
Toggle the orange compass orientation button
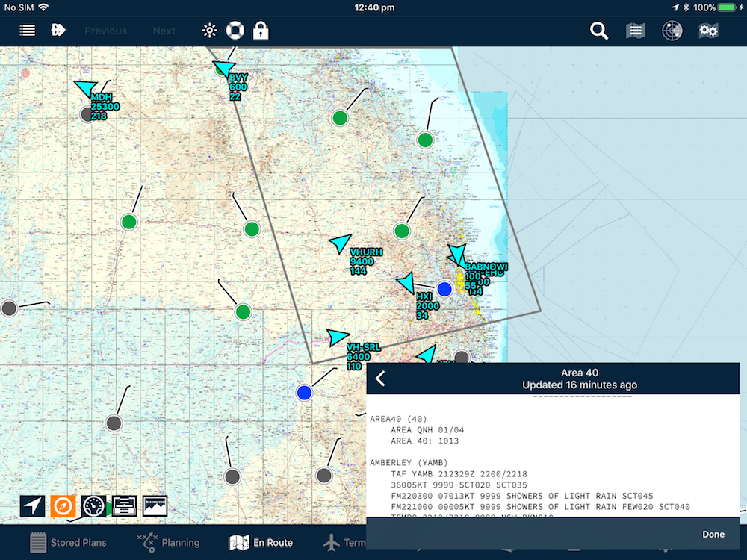(63, 505)
